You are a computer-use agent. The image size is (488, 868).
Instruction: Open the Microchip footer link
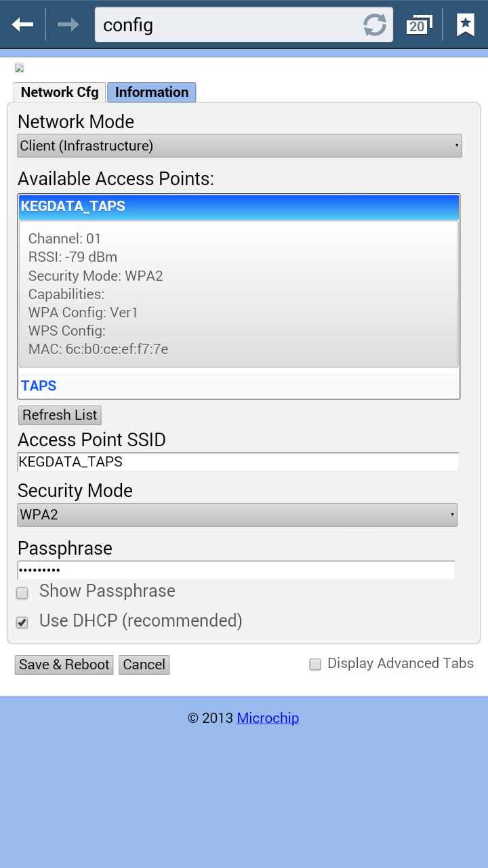point(268,718)
